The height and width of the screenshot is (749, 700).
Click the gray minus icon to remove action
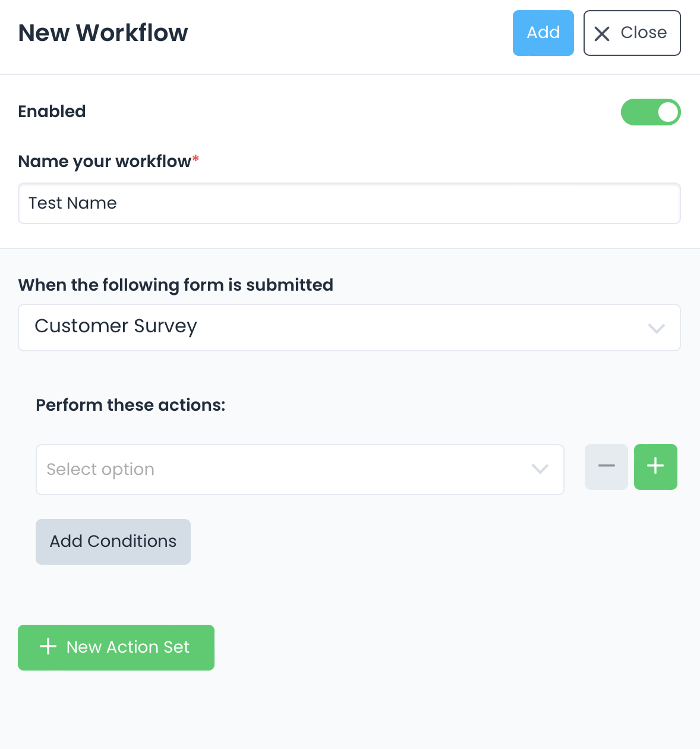click(606, 467)
